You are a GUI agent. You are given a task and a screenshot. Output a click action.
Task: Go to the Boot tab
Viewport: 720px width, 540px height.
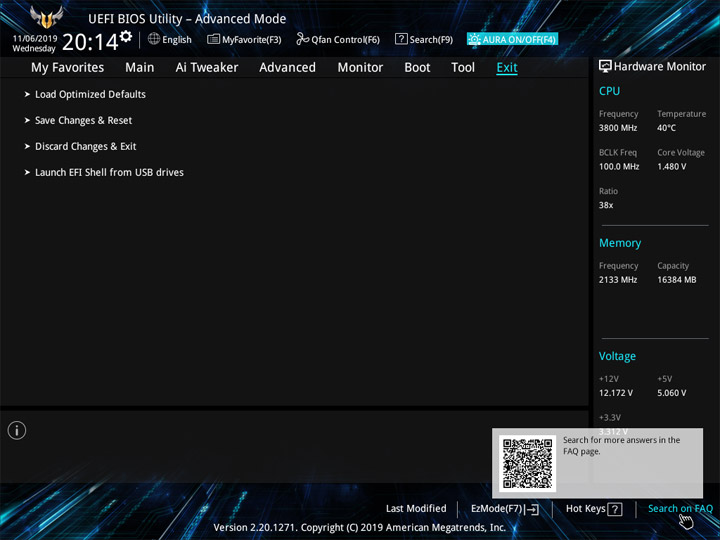pos(417,68)
